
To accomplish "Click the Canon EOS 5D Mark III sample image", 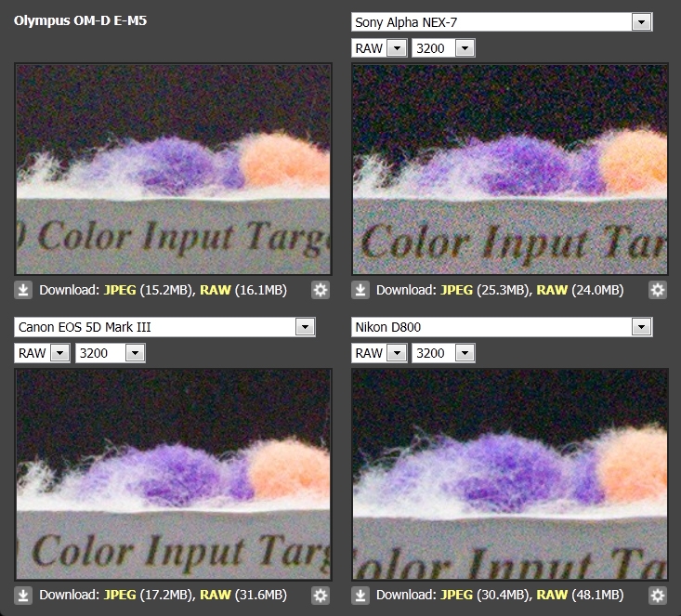I will tap(174, 475).
